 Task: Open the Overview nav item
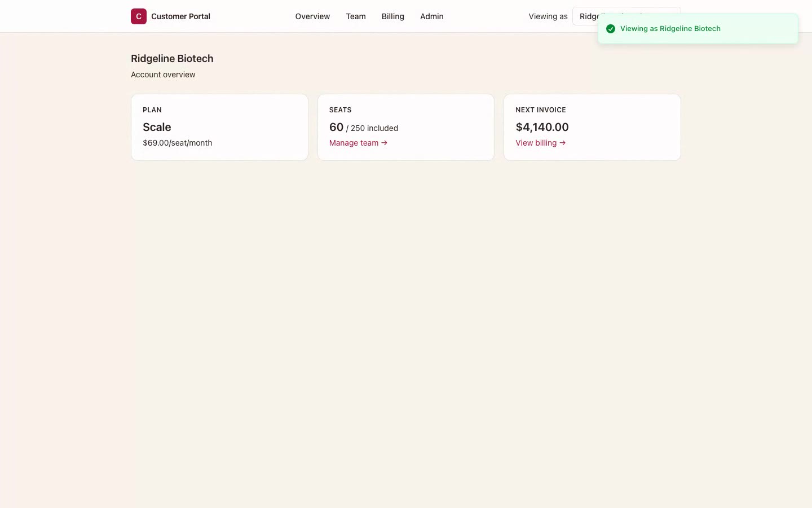312,16
